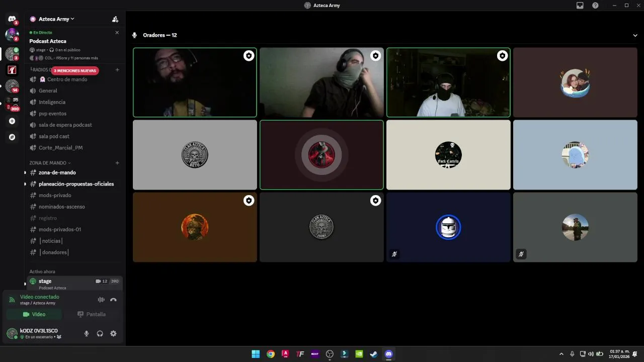Share screen with Pantalla button
Viewport: 644px width, 362px height.
click(92, 314)
